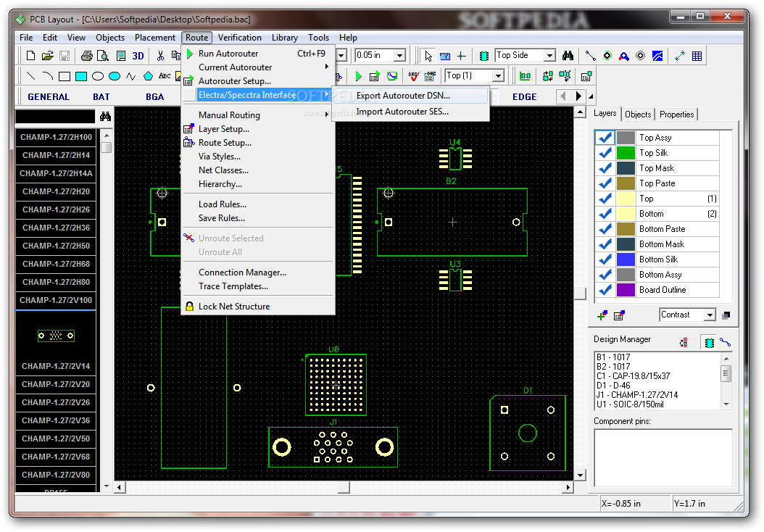Click the Cut scissors icon
The height and width of the screenshot is (532, 764).
point(160,56)
